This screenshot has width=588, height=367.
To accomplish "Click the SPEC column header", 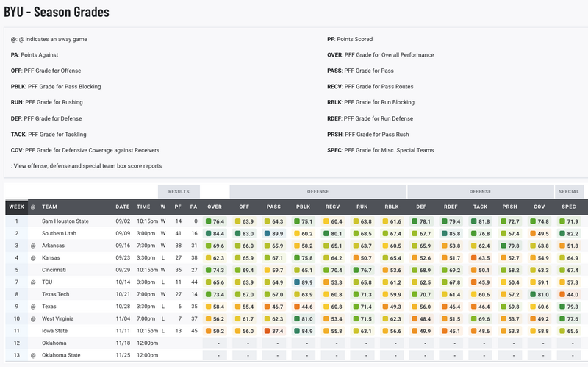I will [x=570, y=207].
